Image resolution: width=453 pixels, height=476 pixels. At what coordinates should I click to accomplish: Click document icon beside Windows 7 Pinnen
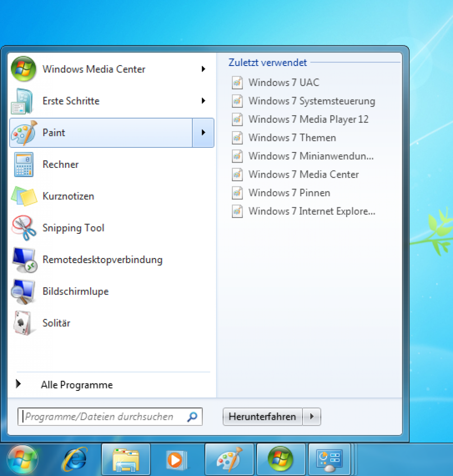coord(237,193)
